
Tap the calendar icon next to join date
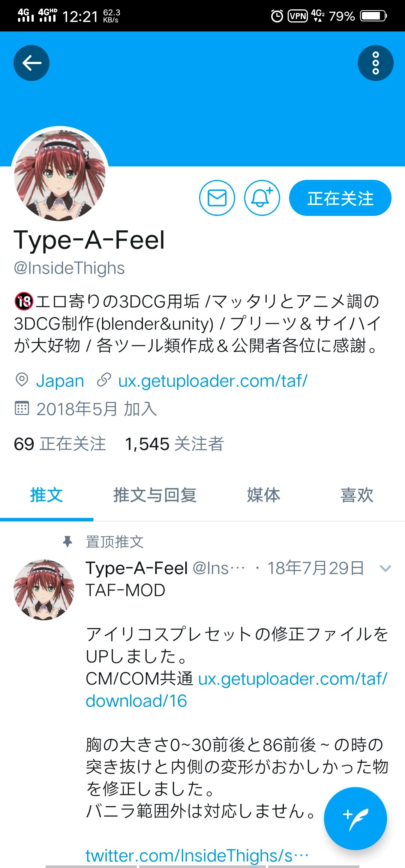(x=22, y=408)
